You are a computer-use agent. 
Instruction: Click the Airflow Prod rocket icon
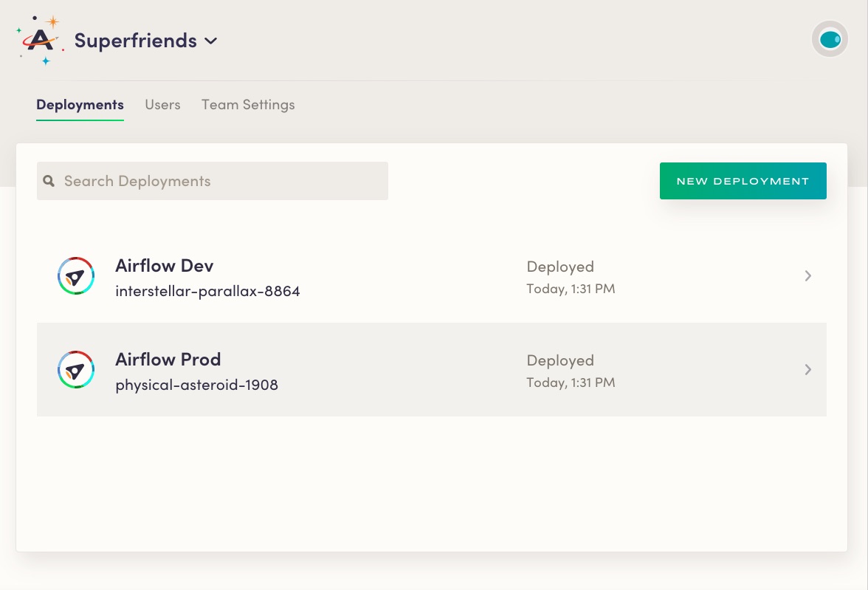click(76, 370)
